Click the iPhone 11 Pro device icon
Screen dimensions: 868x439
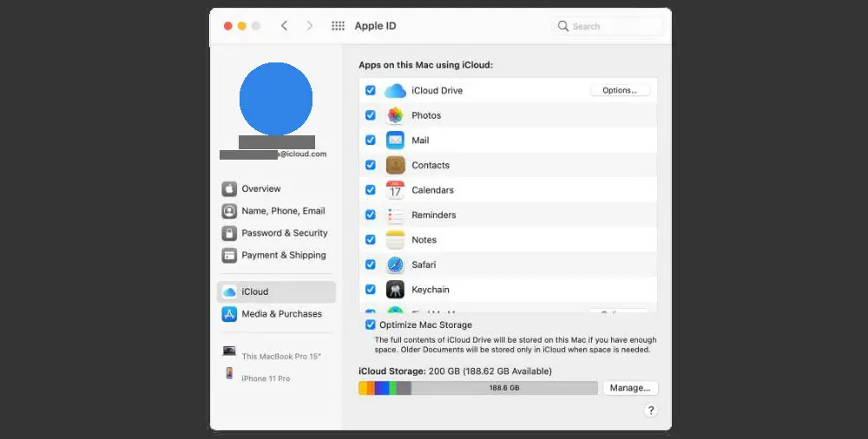[229, 373]
